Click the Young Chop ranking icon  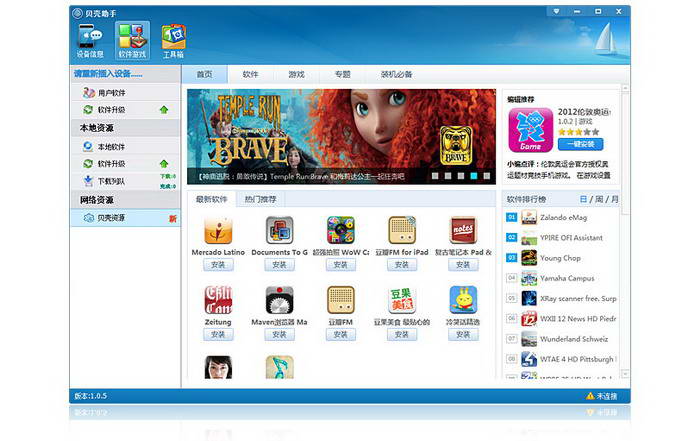pos(529,258)
